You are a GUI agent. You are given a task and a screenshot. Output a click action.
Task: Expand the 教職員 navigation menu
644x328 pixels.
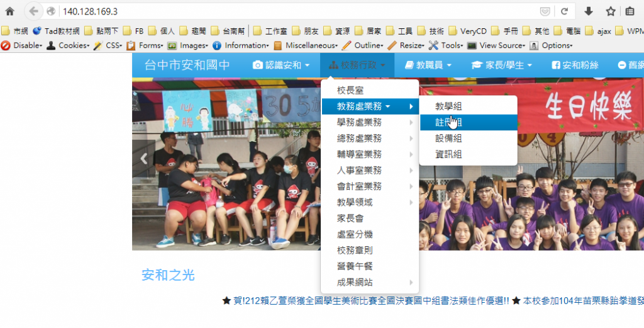pyautogui.click(x=428, y=65)
